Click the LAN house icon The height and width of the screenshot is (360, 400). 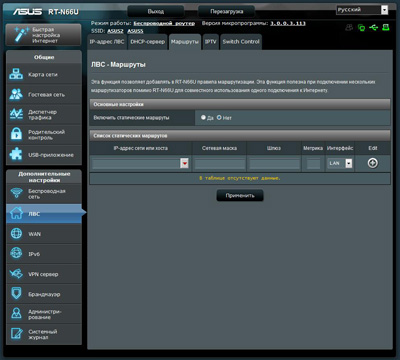click(x=16, y=213)
